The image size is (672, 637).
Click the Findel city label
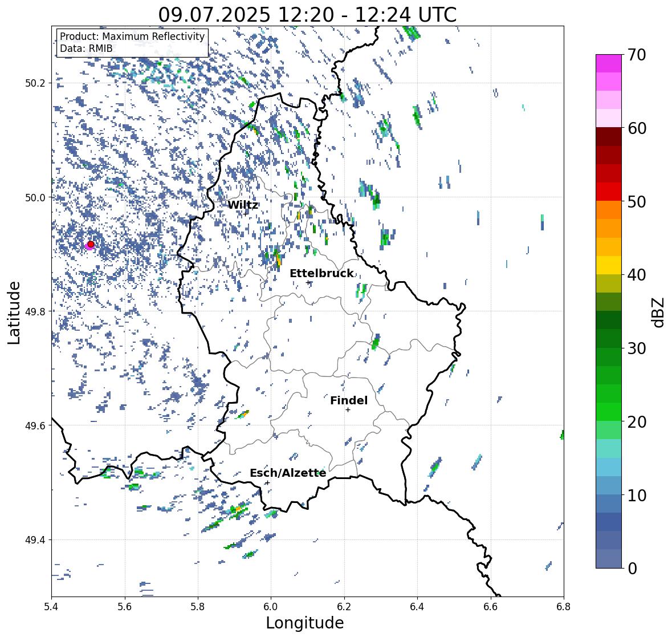349,400
